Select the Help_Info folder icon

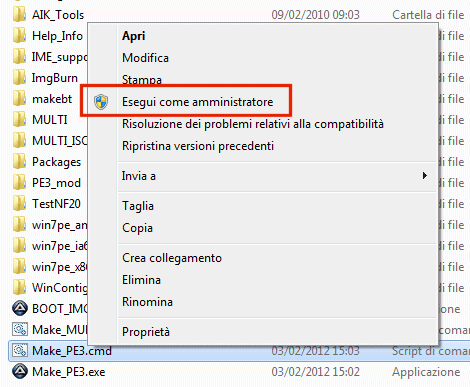coord(19,36)
